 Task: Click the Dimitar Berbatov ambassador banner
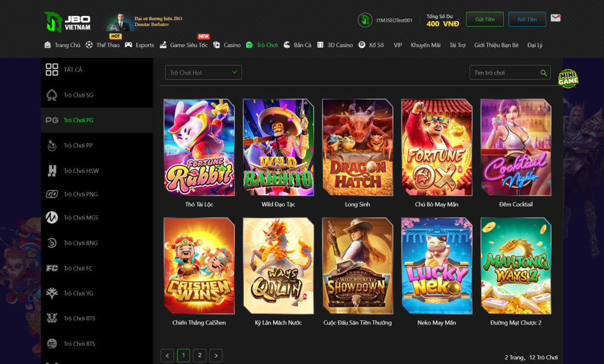point(145,22)
